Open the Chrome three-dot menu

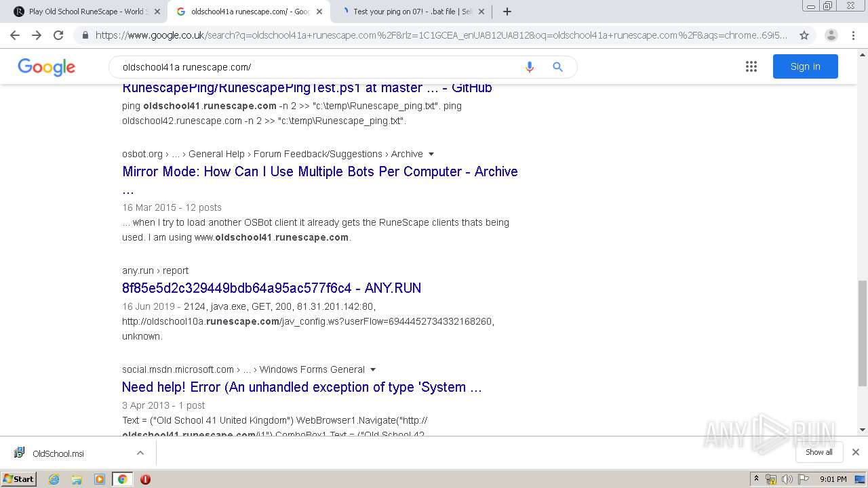[854, 35]
